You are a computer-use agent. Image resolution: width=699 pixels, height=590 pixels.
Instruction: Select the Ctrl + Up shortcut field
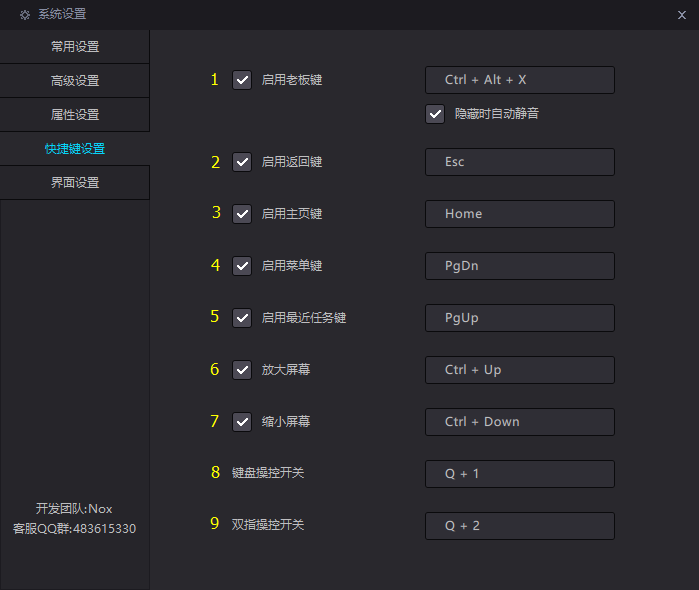(519, 370)
